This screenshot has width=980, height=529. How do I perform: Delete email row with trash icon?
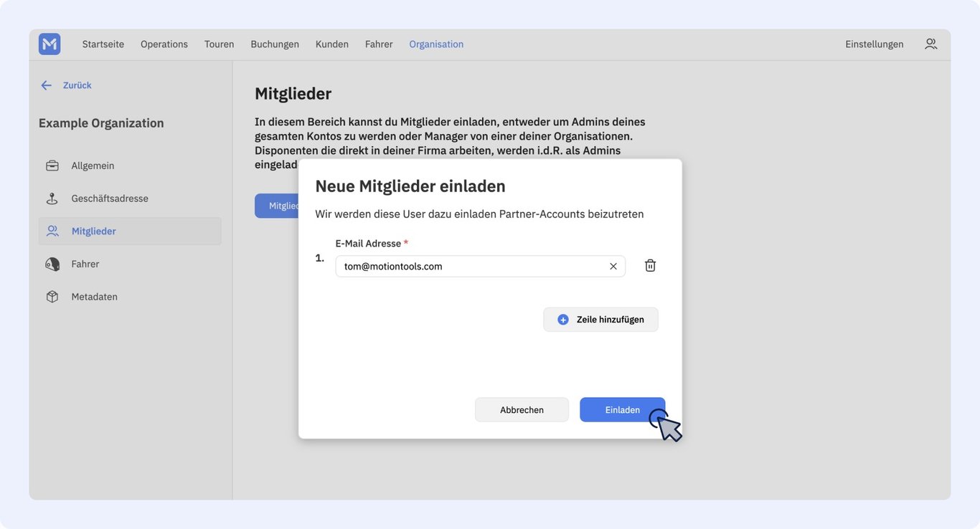point(650,265)
